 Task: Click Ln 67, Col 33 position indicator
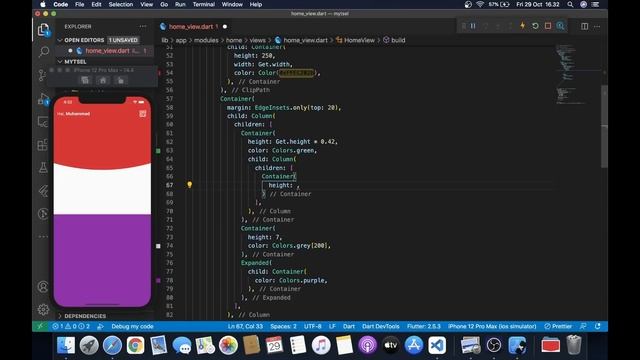pos(245,326)
